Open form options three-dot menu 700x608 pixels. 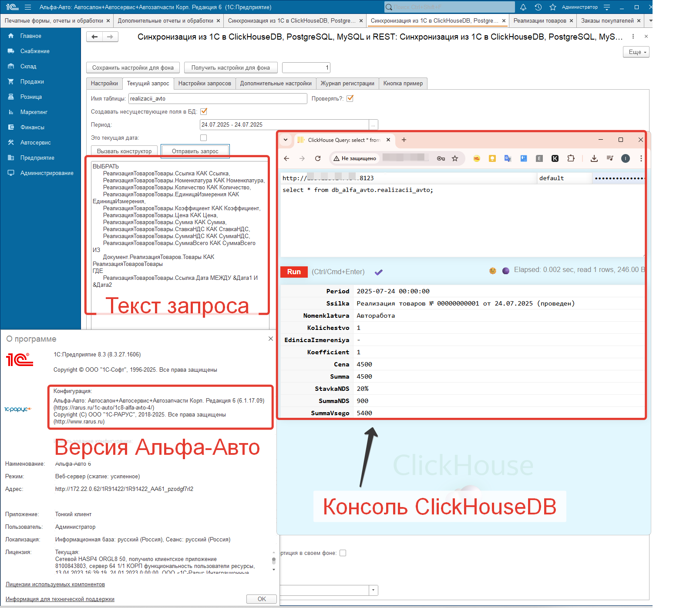click(633, 37)
